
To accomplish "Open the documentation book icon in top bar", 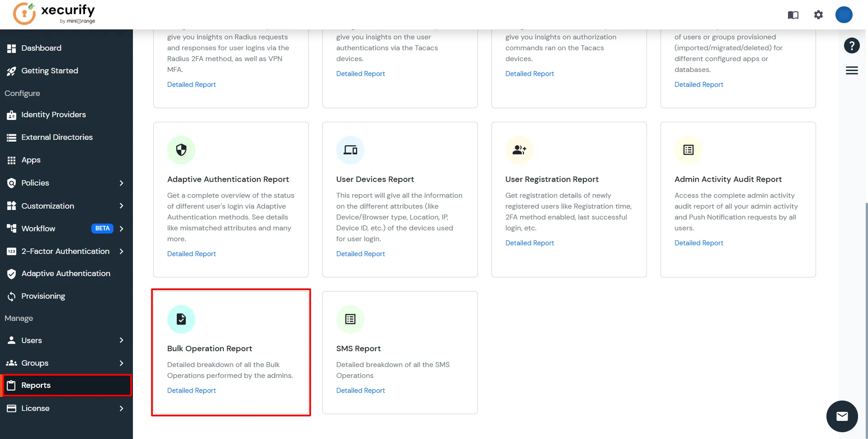I will [x=793, y=14].
